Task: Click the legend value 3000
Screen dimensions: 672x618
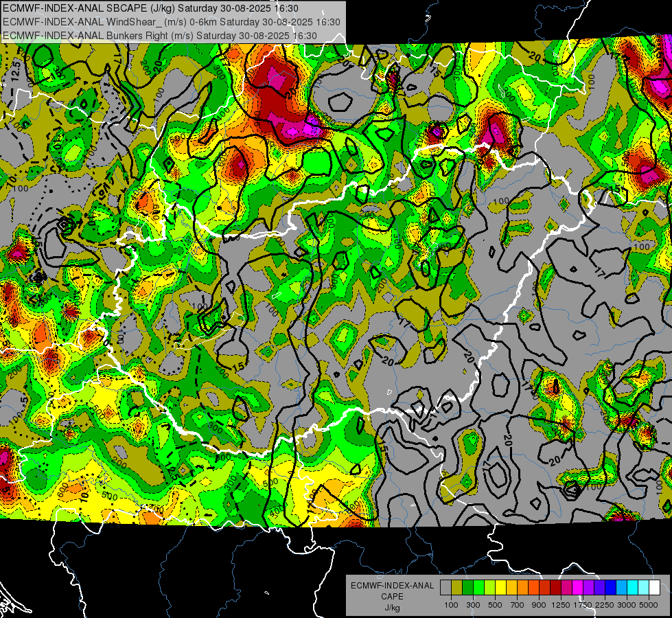Action: (x=627, y=605)
